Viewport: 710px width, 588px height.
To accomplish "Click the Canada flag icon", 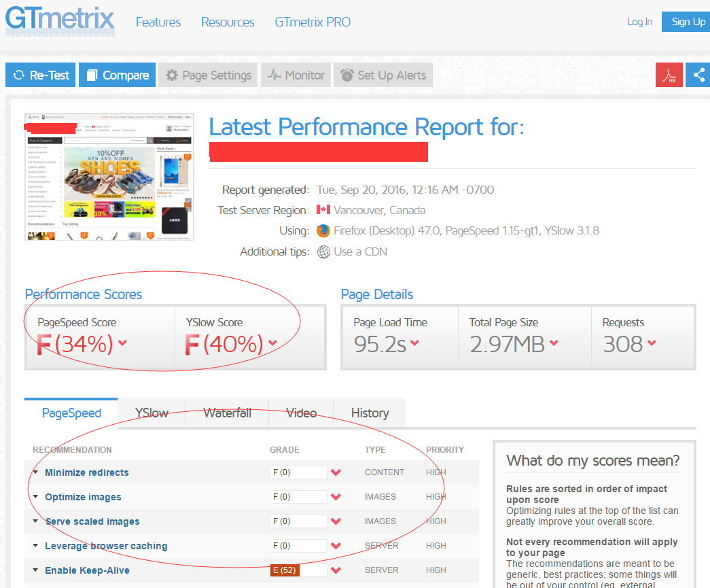I will click(x=323, y=210).
